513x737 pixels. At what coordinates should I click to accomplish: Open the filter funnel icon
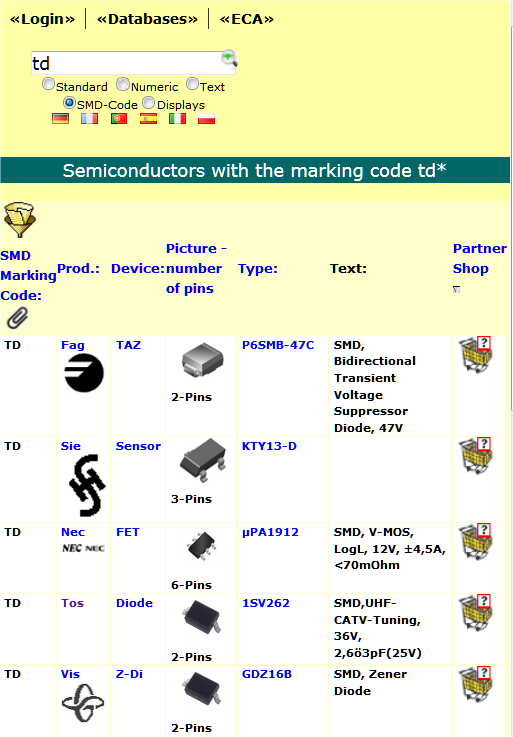pyautogui.click(x=19, y=220)
